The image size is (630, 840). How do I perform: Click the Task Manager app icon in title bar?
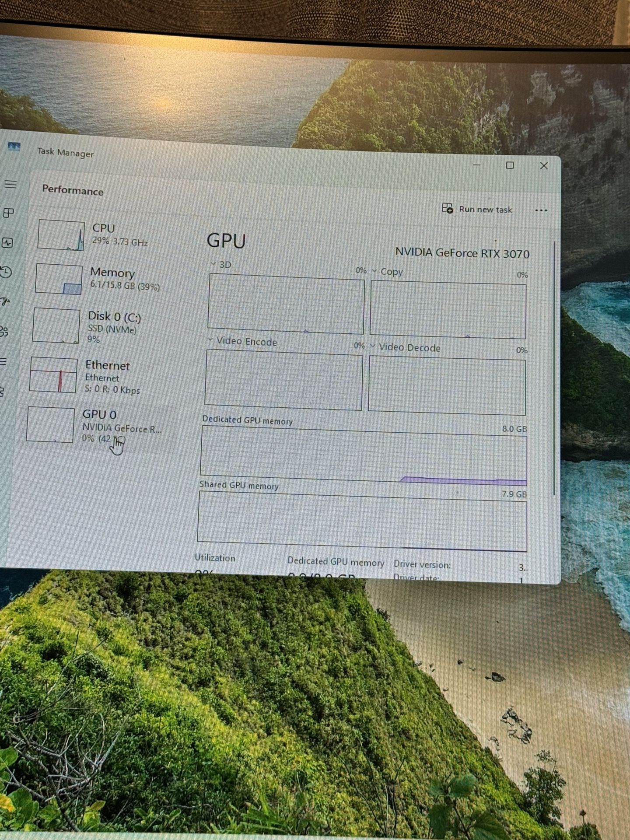[14, 147]
